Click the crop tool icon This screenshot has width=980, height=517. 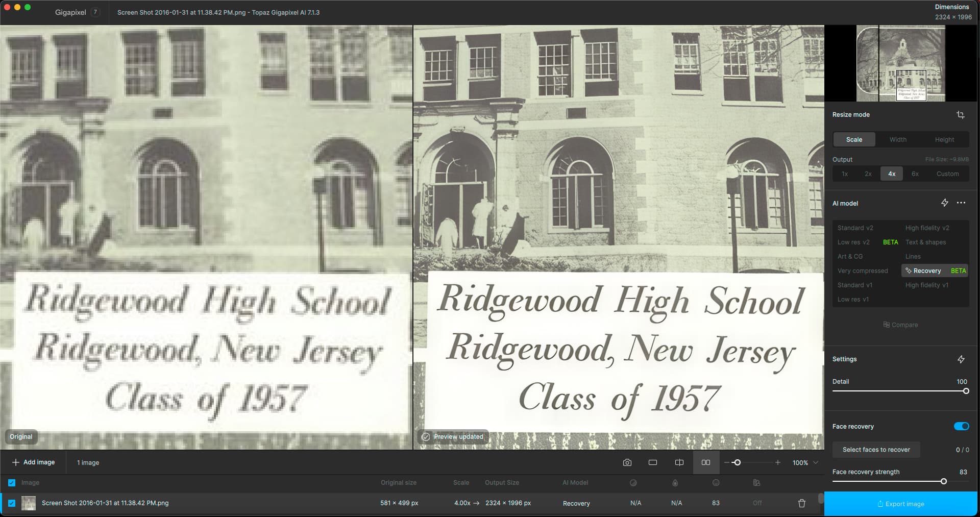click(x=960, y=115)
